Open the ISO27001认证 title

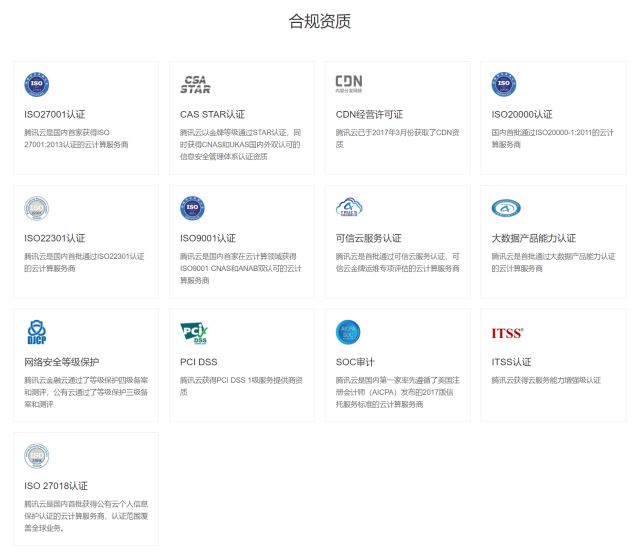(55, 114)
